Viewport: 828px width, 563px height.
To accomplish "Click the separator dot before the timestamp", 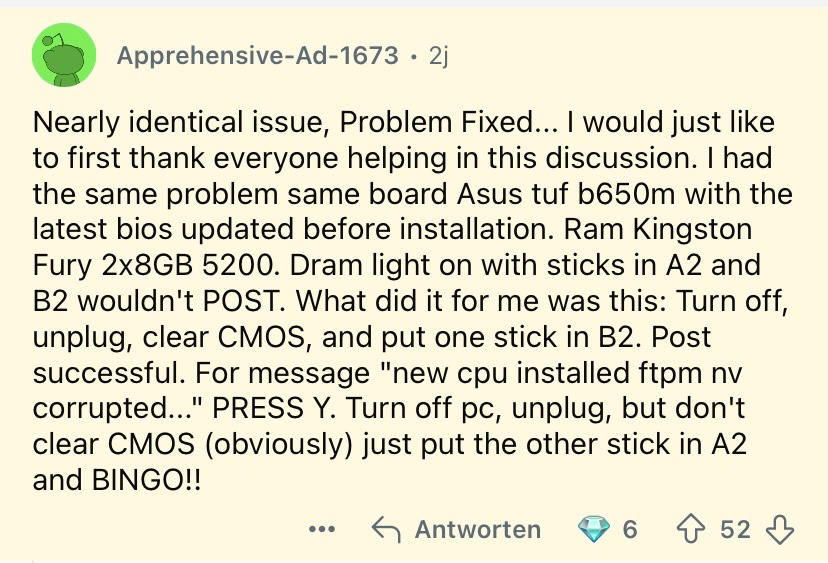I will point(413,56).
